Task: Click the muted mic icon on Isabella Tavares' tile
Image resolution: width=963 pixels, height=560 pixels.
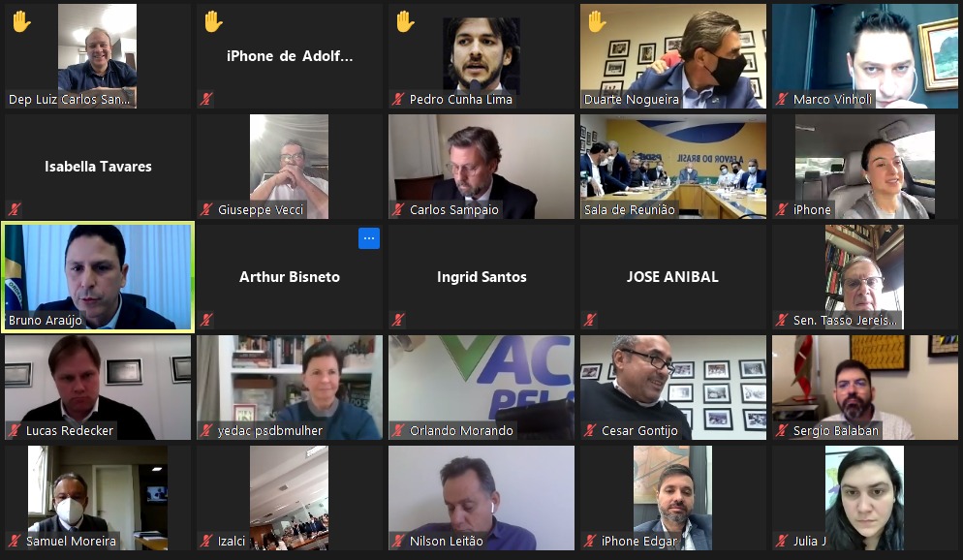Action: coord(15,209)
